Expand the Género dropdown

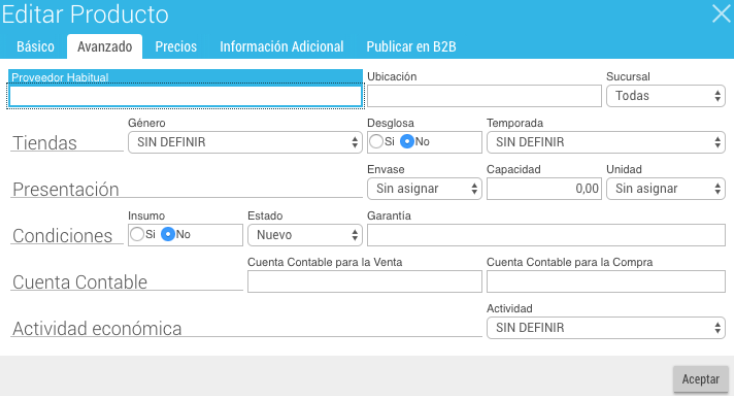click(x=245, y=142)
